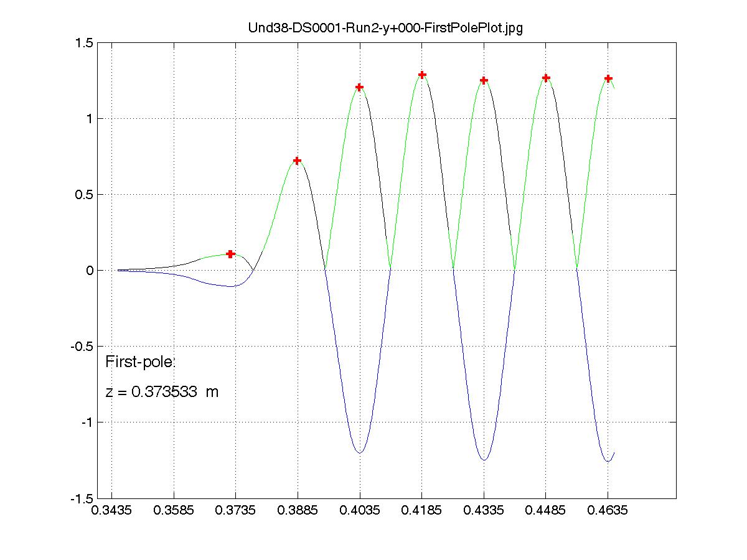Viewport: 747px width, 560px height.
Task: Click the highest red marker near 0.4185
Action: [x=422, y=75]
